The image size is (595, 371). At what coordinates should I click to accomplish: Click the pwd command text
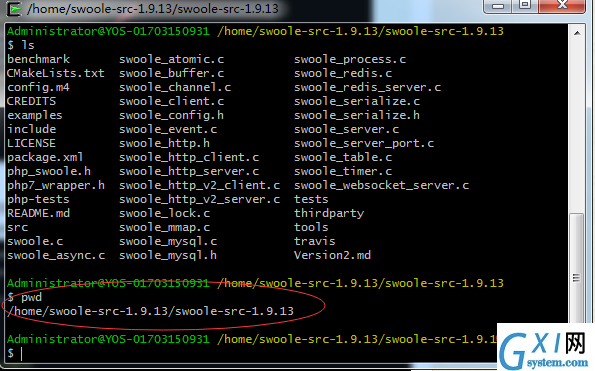(31, 297)
